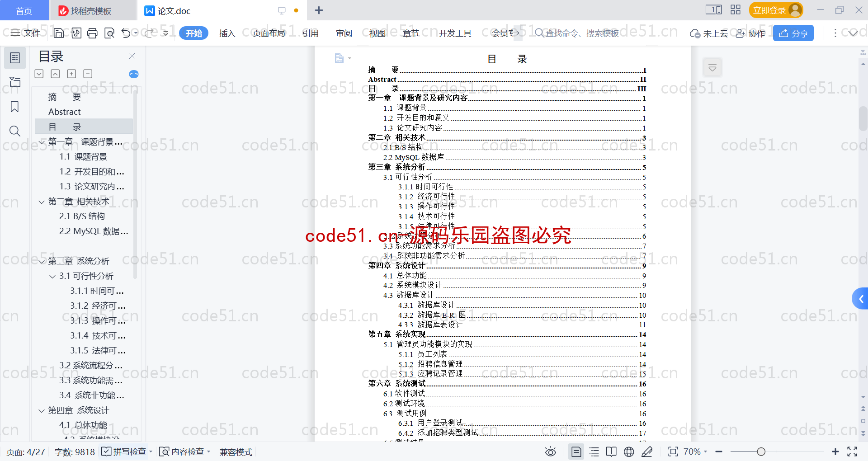Click the blue smart outline icon
The image size is (868, 461).
click(x=134, y=74)
